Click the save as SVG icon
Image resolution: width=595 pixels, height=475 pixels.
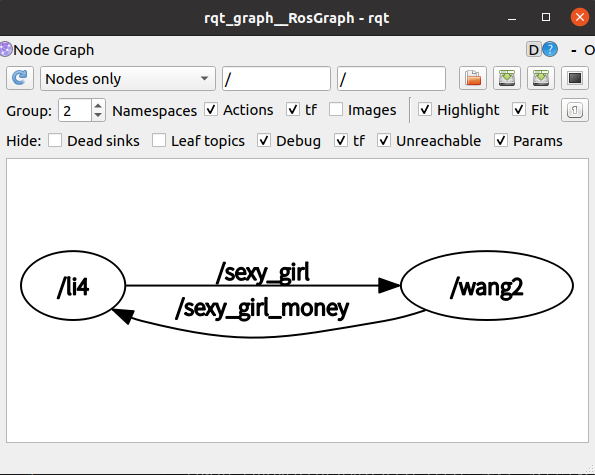point(541,79)
